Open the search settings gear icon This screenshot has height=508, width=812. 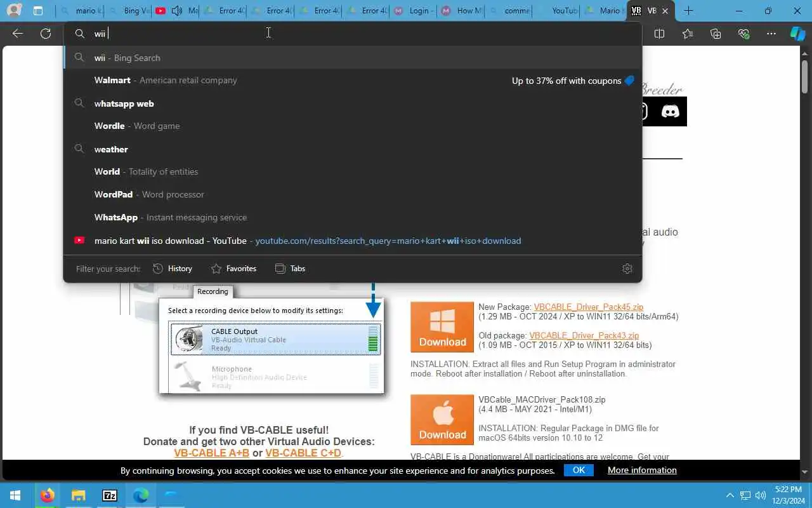tap(627, 269)
